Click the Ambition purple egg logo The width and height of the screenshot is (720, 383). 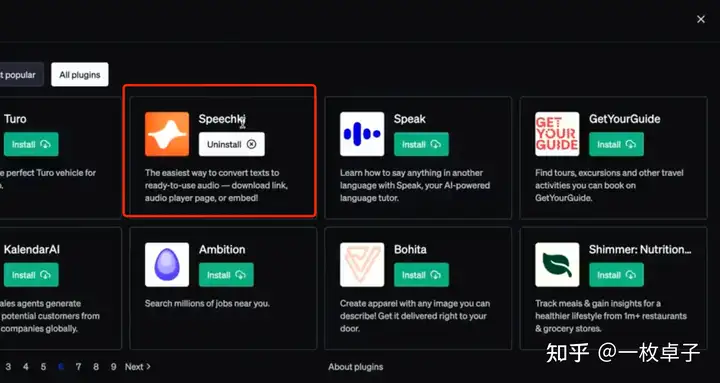[167, 265]
